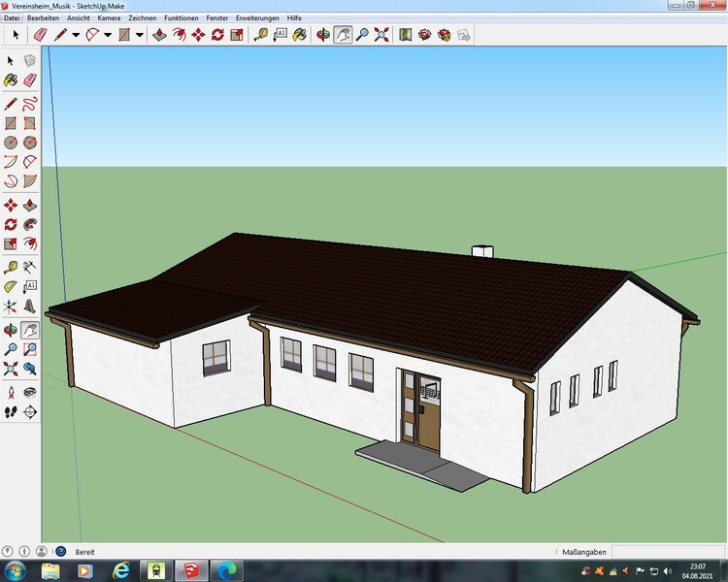
Task: Select Paint Bucket in the top toolbar
Action: pos(300,35)
